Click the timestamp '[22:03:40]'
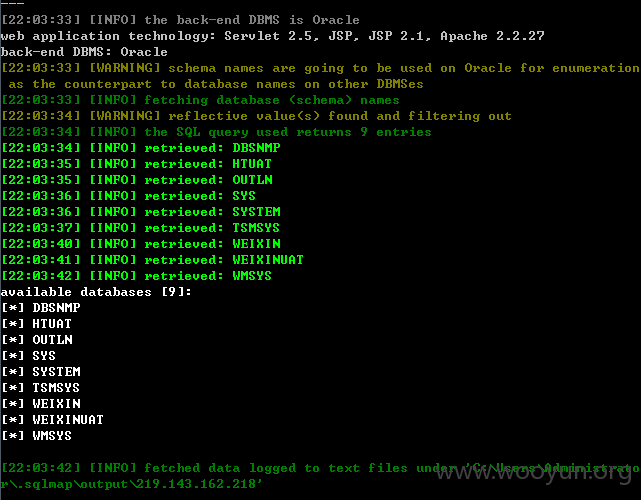This screenshot has height=500, width=641. (x=41, y=244)
